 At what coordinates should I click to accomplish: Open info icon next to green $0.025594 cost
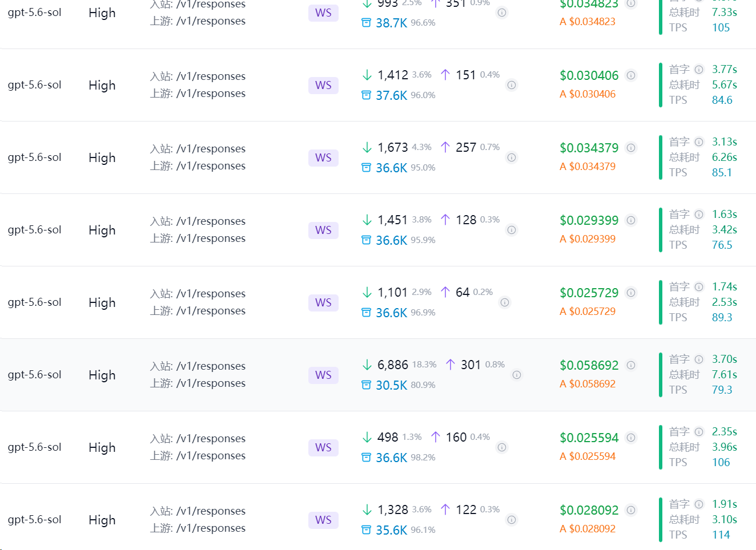[x=631, y=438]
